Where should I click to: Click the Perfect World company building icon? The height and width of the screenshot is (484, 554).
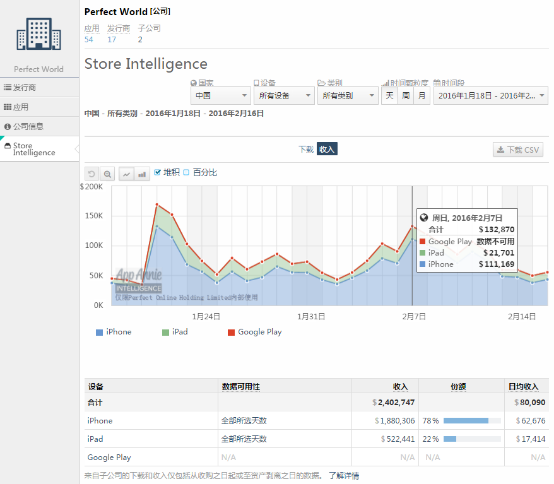point(39,34)
